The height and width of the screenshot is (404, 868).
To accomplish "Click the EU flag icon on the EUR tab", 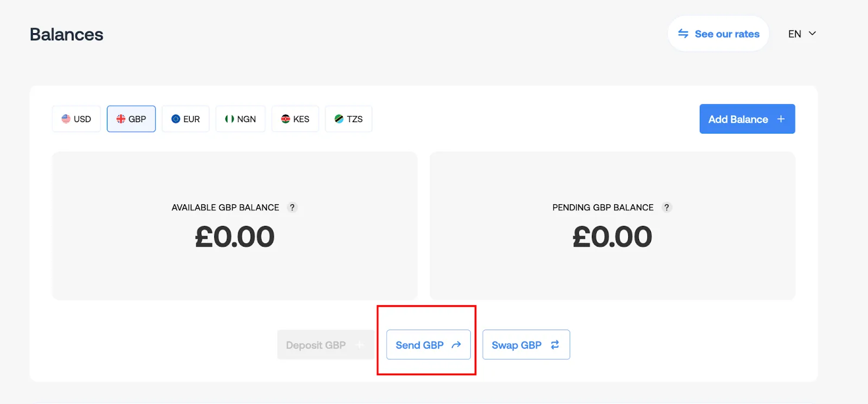I will point(176,119).
